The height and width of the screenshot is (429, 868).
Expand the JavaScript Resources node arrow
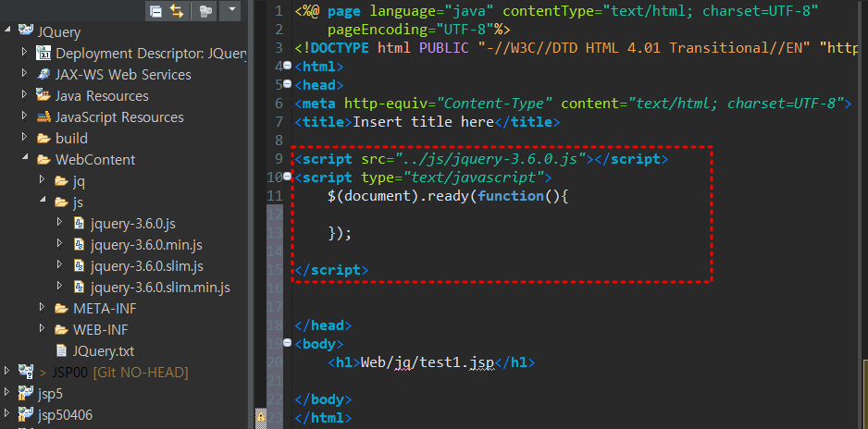pos(24,115)
